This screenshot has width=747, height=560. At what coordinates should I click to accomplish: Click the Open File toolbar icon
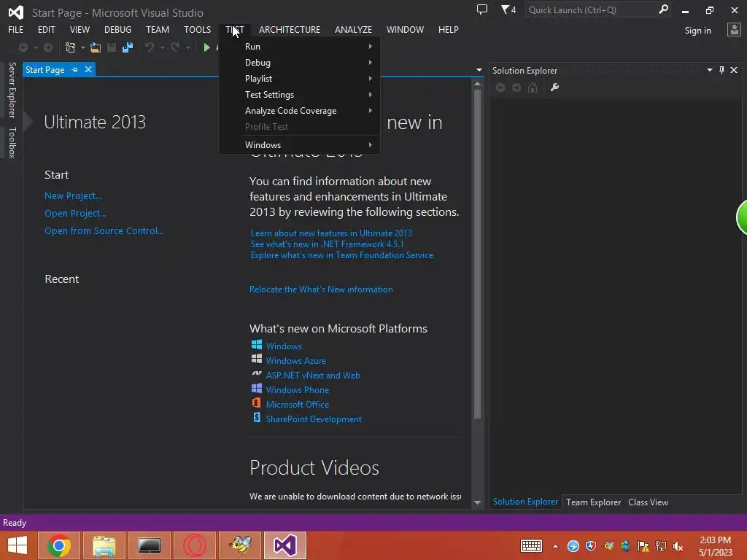[x=96, y=47]
